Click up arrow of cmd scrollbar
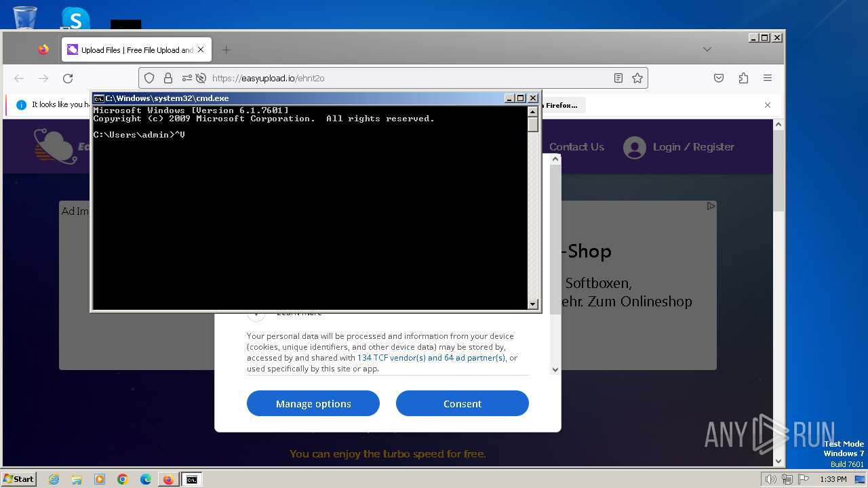 (533, 111)
